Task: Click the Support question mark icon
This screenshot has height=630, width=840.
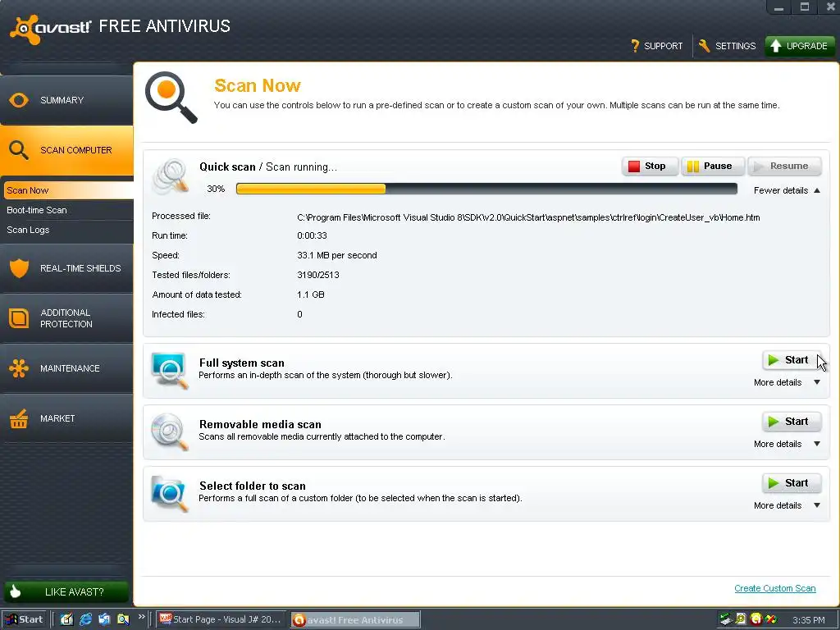Action: (x=635, y=46)
